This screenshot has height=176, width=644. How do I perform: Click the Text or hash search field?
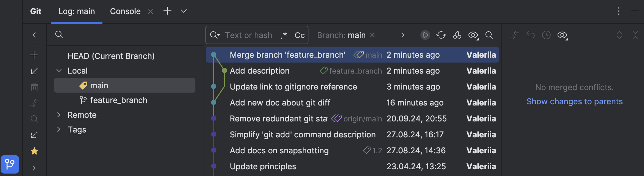249,35
